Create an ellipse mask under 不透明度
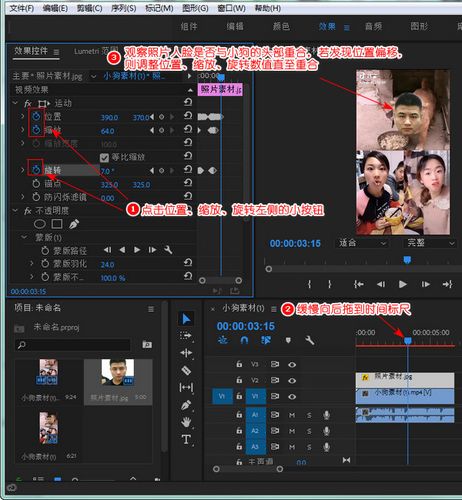The width and height of the screenshot is (462, 500). (x=40, y=224)
